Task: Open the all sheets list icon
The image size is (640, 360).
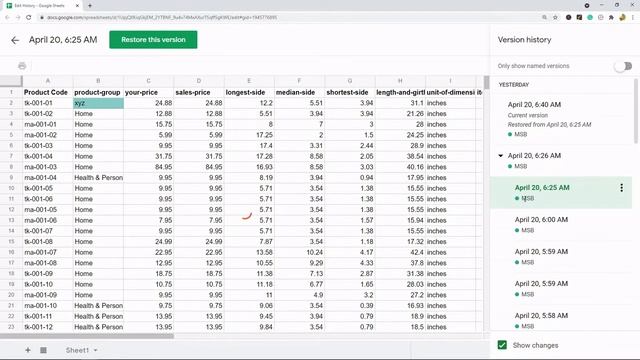Action: click(43, 350)
